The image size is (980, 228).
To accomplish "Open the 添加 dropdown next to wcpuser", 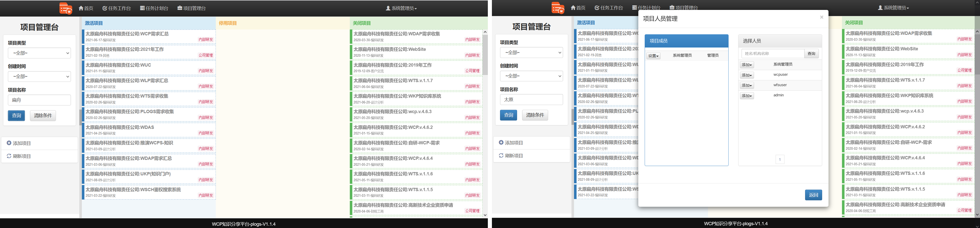I will [x=747, y=75].
